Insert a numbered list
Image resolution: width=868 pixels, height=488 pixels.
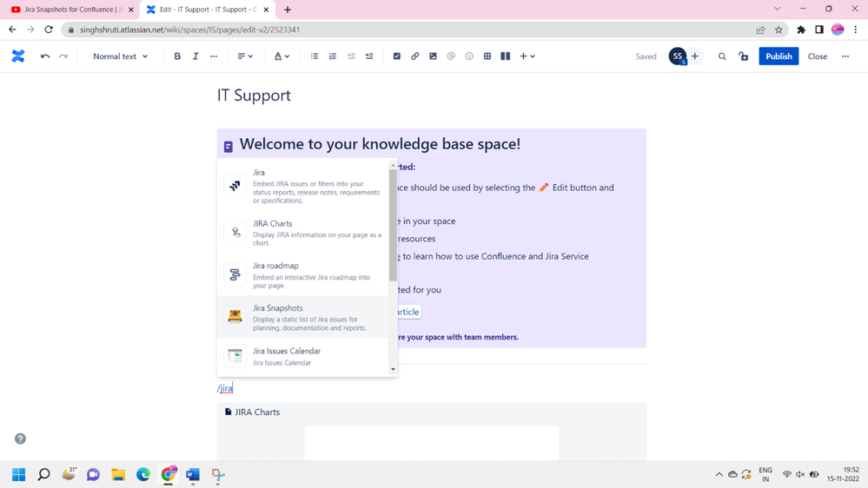point(333,56)
